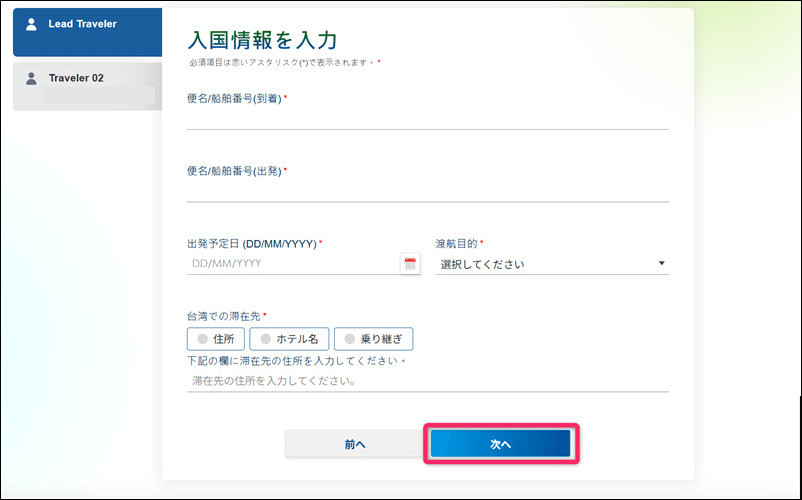Viewport: 802px width, 500px height.
Task: Switch to the Traveler 02 tab
Action: coord(87,86)
